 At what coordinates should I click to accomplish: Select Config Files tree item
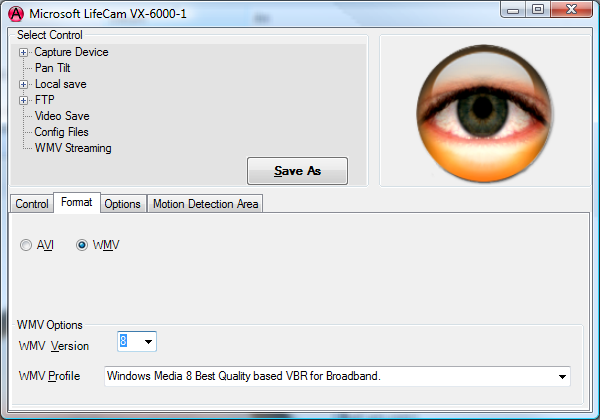point(61,132)
